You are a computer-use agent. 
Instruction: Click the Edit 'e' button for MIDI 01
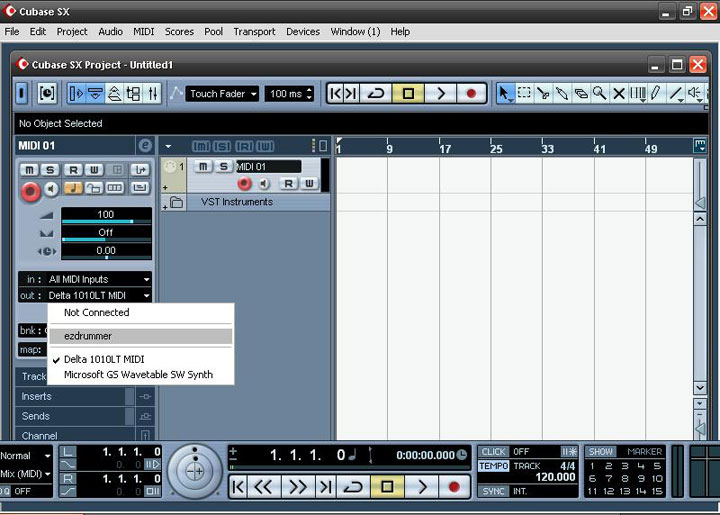tap(145, 145)
